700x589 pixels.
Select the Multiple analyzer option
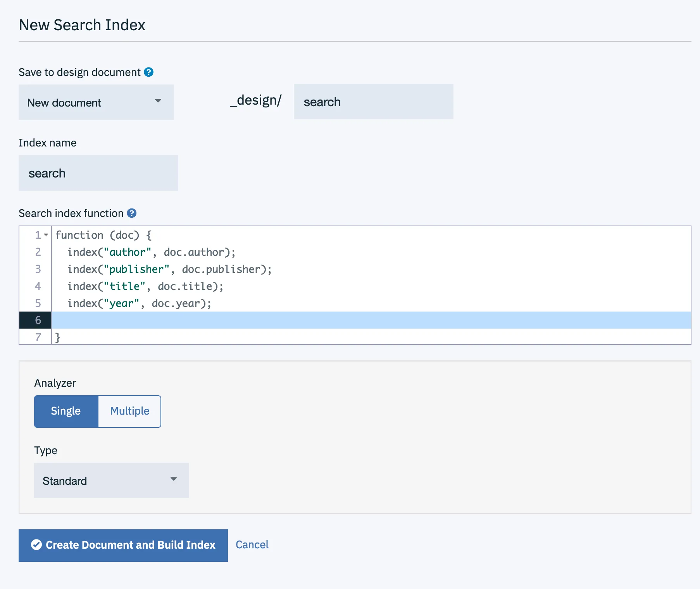click(129, 411)
